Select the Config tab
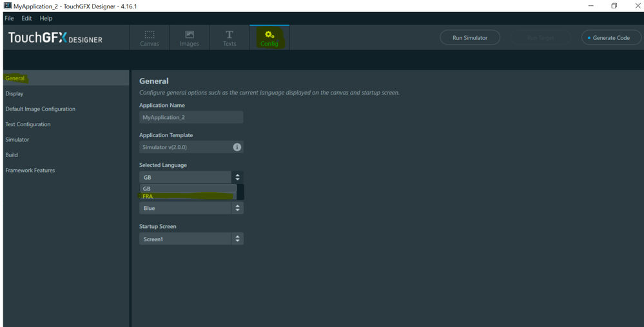Screen dimensions: 644x327 click(269, 38)
